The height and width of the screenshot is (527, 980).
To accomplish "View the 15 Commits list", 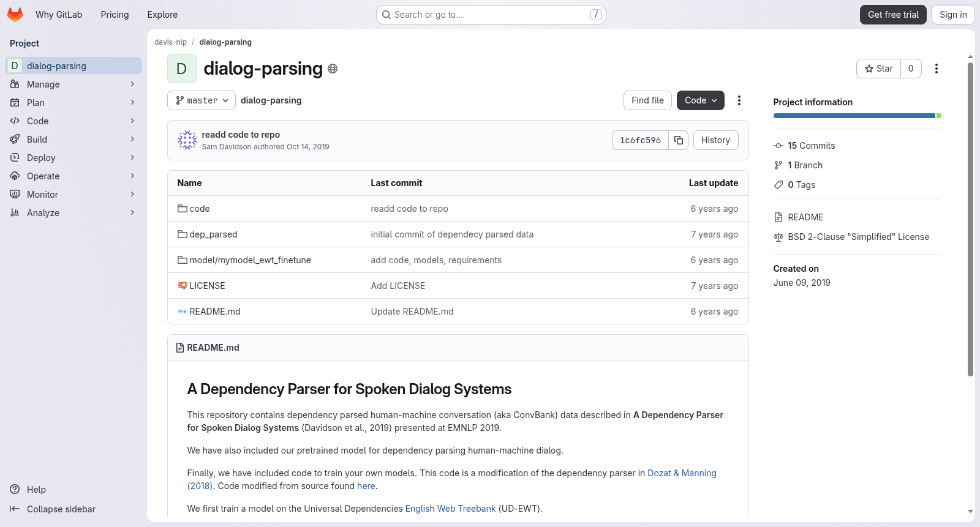I will pos(811,146).
